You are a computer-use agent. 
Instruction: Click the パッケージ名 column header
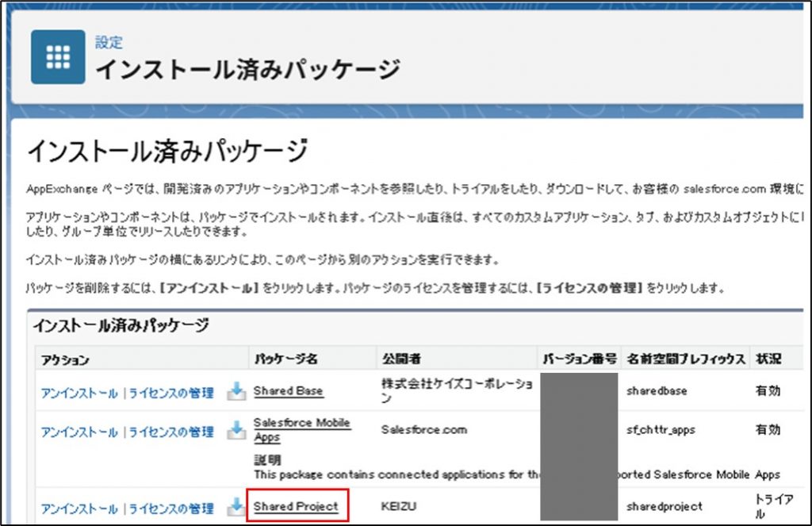(x=285, y=359)
